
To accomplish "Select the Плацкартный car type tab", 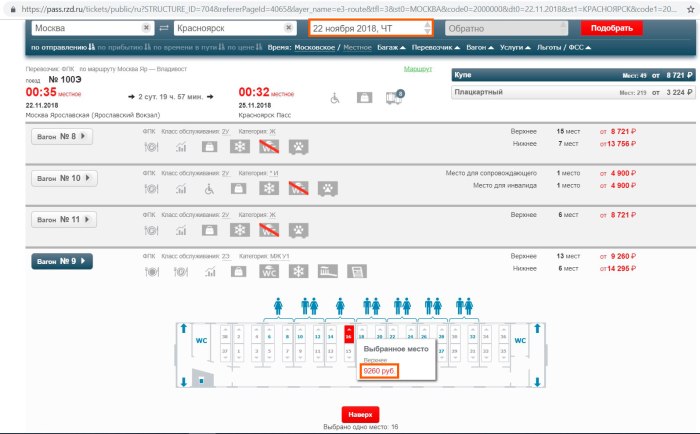I will click(x=573, y=92).
